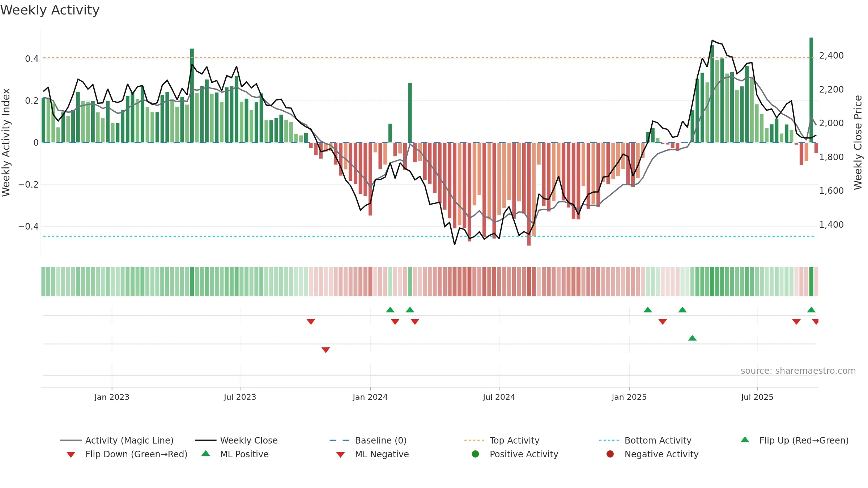Click the blue dashed sample beside Baseline (0)

point(340,440)
